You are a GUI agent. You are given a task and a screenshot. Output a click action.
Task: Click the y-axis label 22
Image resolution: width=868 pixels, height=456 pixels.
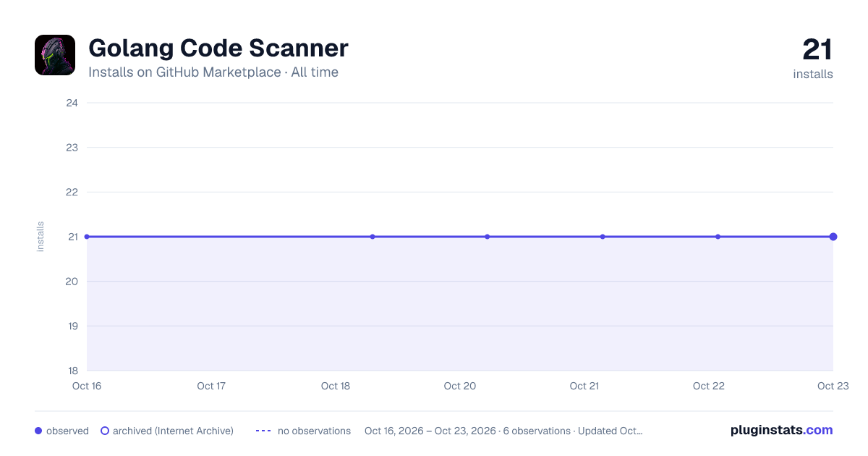[x=72, y=192]
